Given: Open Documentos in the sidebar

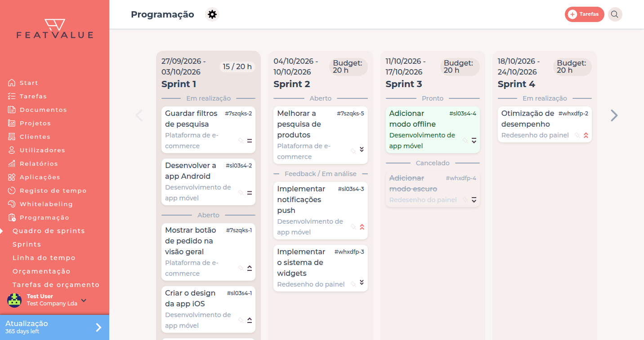Looking at the screenshot, I should pos(37,110).
